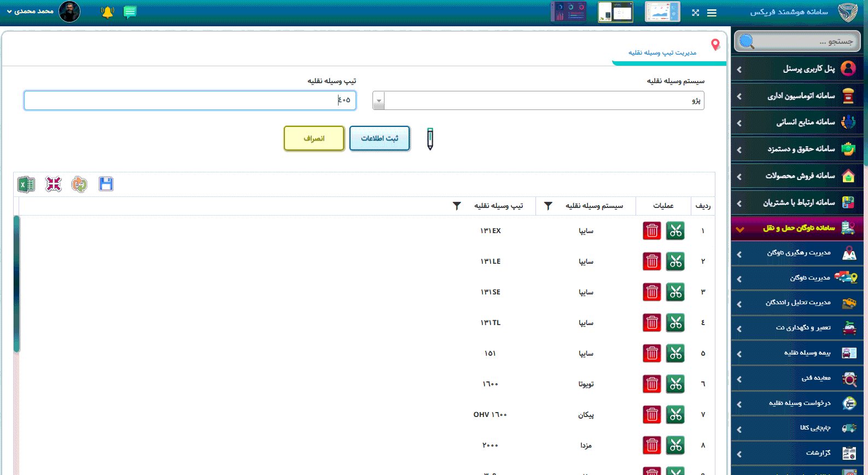Click the انصراف cancel button
868x475 pixels.
pyautogui.click(x=314, y=138)
